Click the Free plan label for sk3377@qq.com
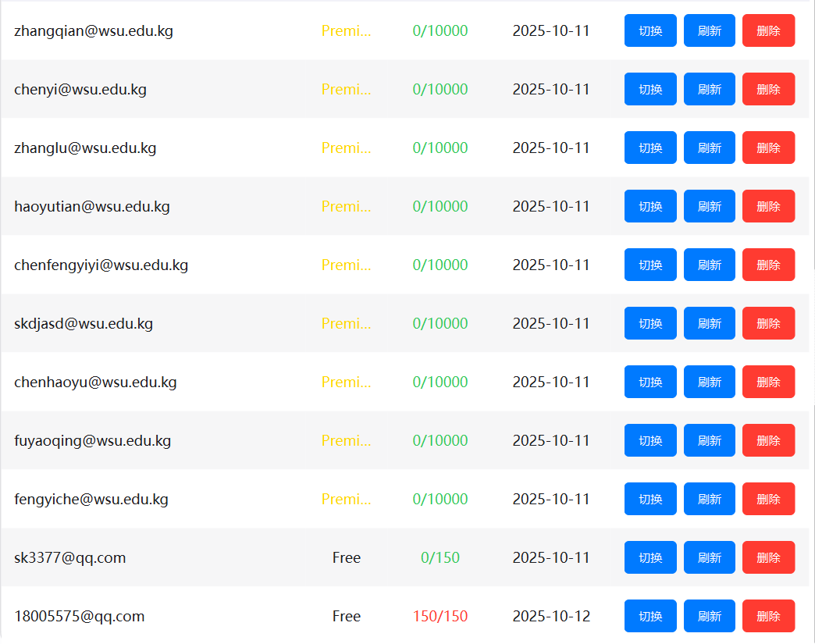 click(x=346, y=557)
